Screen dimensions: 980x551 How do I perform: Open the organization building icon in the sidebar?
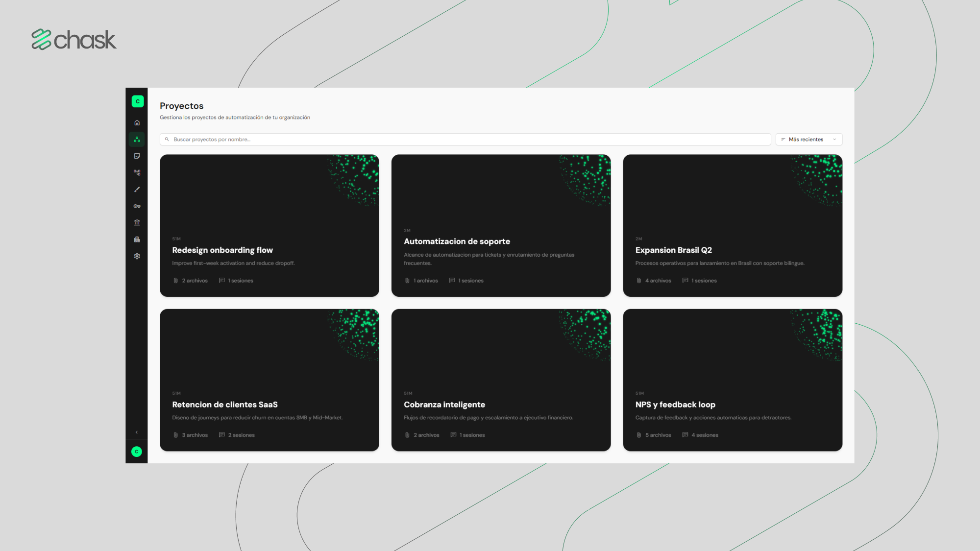pyautogui.click(x=137, y=240)
